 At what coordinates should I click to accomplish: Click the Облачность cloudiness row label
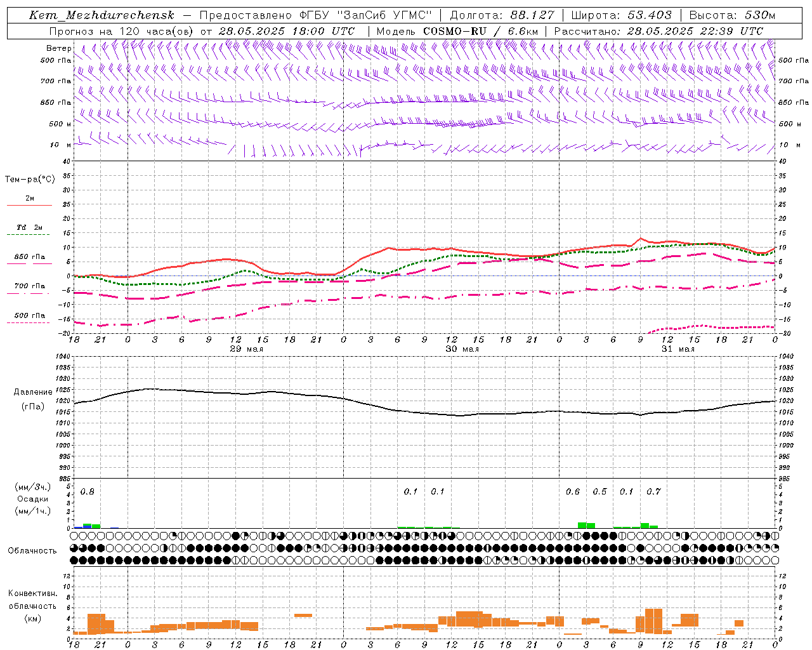(x=32, y=551)
